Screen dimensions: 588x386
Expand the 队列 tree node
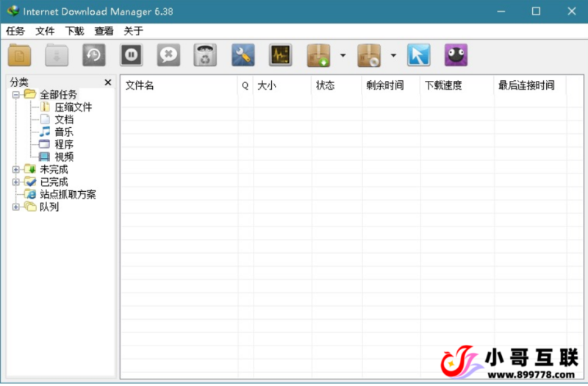coord(15,207)
